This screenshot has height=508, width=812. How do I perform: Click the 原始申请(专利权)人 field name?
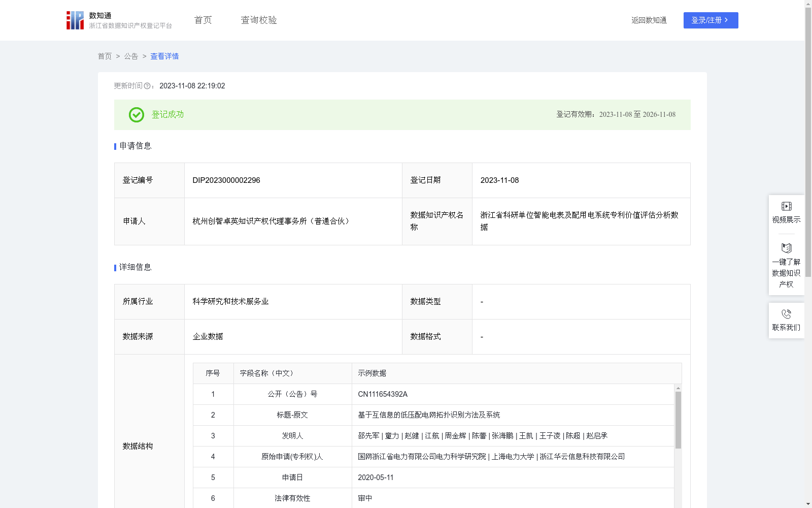(292, 457)
